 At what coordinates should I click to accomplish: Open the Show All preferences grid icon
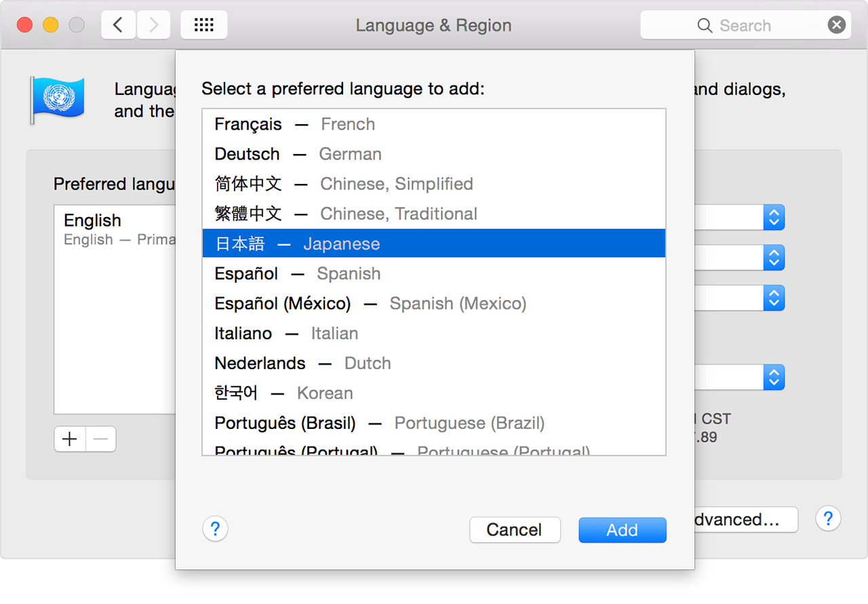203,24
